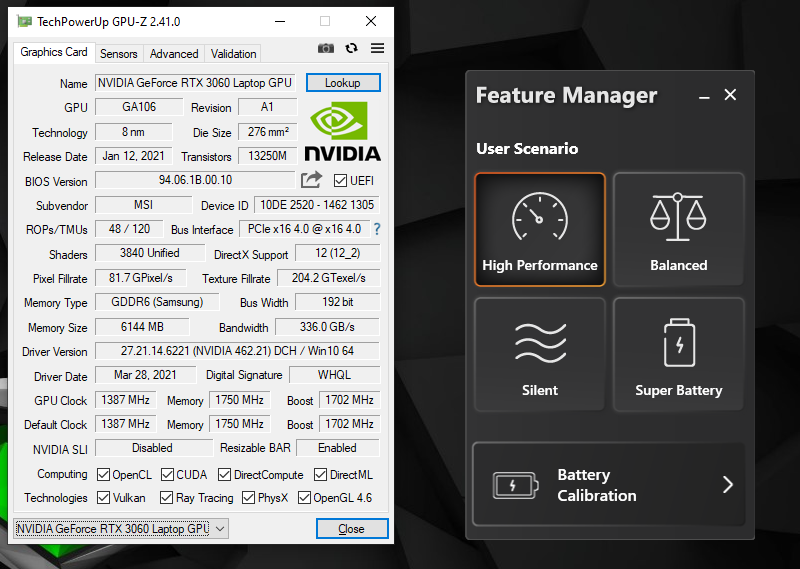Screen dimensions: 800x569
Task: Close the Feature Manager window
Action: [730, 95]
